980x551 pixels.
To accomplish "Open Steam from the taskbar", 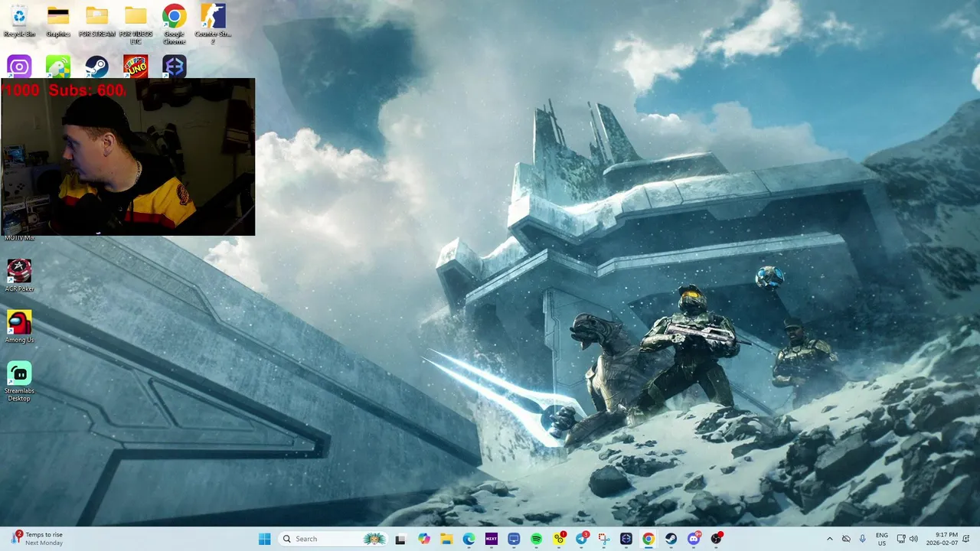I will pyautogui.click(x=671, y=539).
